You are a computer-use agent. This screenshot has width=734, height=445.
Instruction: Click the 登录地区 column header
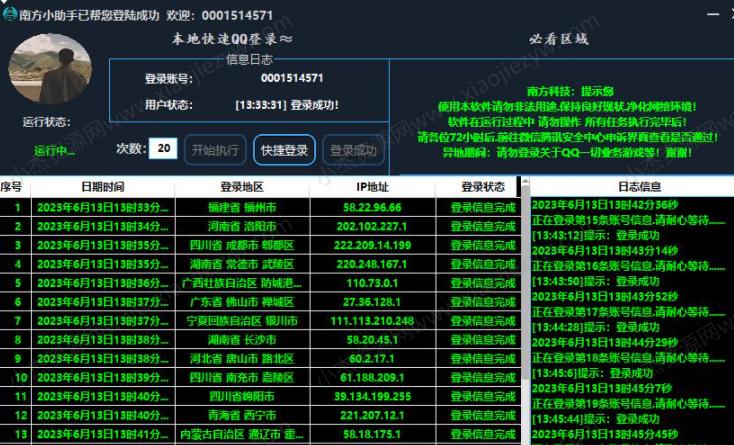[242, 187]
